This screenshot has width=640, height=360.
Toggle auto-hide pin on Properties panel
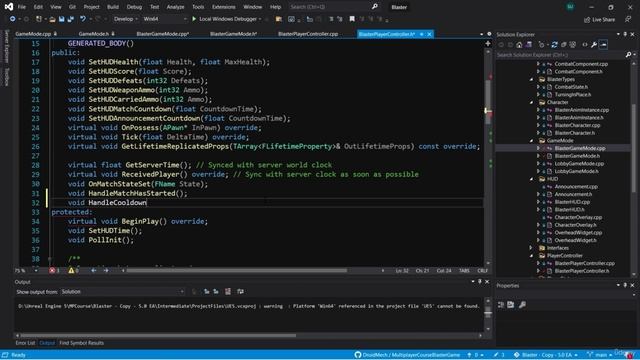point(625,285)
